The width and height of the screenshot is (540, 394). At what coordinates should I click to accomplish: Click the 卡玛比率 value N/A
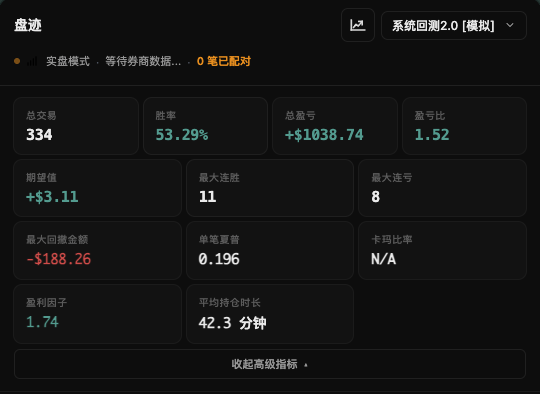(384, 259)
